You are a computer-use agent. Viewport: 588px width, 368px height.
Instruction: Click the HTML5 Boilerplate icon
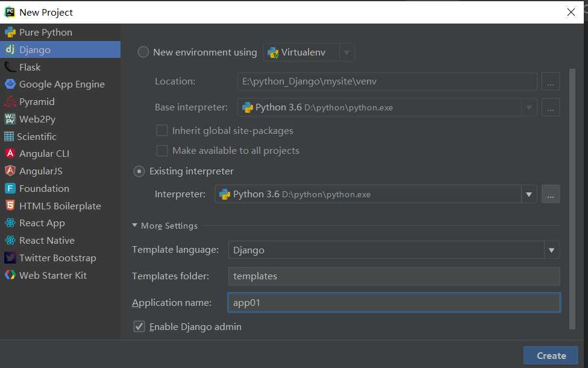[x=10, y=205]
